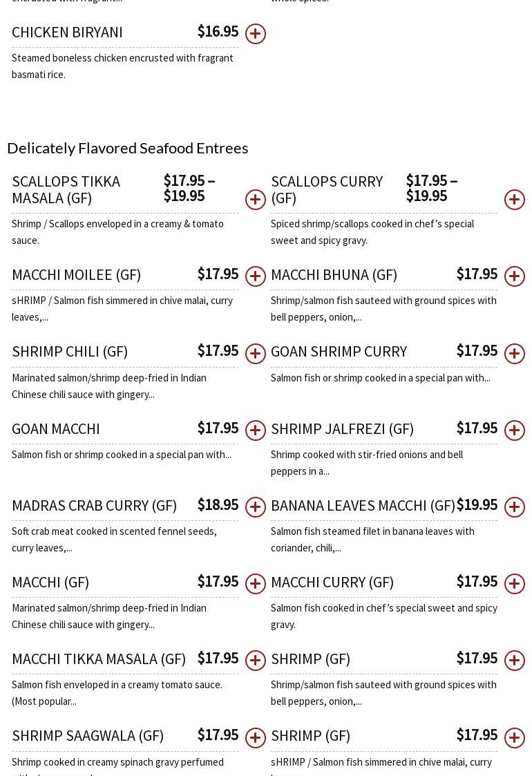Click plus icon for Shrimp Saagwala
Viewport: 532px width, 776px height.
256,737
